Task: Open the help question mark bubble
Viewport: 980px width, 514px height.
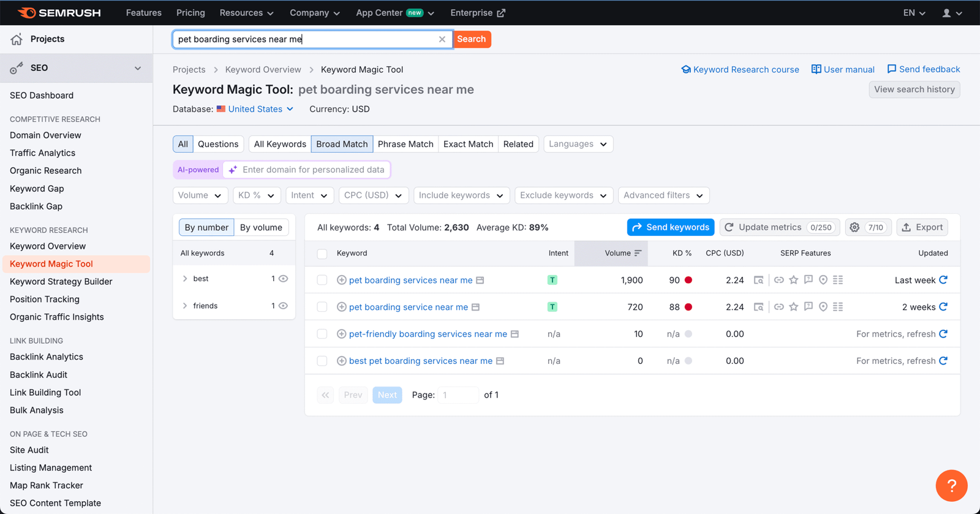Action: (951, 486)
